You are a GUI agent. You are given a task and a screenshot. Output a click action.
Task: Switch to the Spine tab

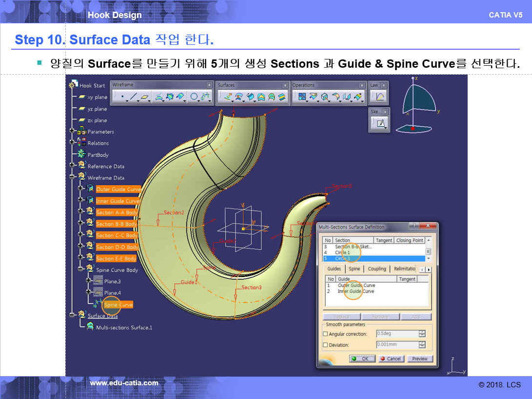tap(354, 269)
